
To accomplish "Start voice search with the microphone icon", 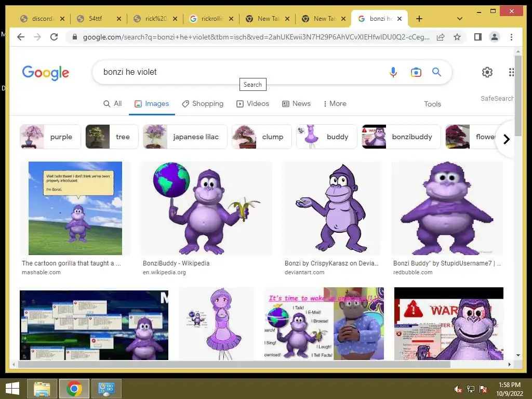I will click(393, 72).
